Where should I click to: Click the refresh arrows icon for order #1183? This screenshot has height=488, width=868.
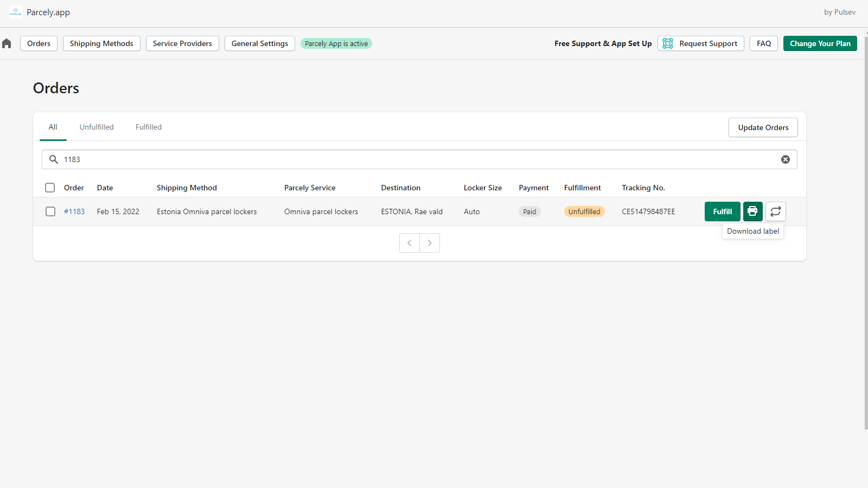pos(775,211)
